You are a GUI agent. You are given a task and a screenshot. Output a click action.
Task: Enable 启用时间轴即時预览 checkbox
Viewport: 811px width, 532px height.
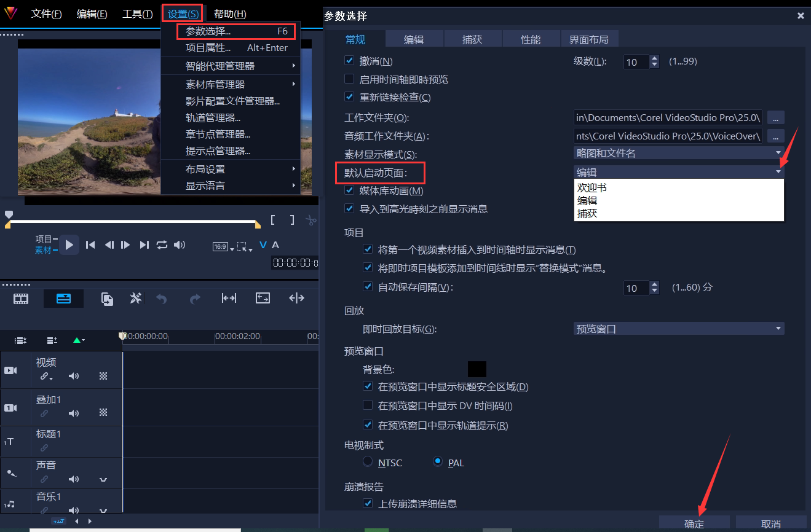click(349, 79)
